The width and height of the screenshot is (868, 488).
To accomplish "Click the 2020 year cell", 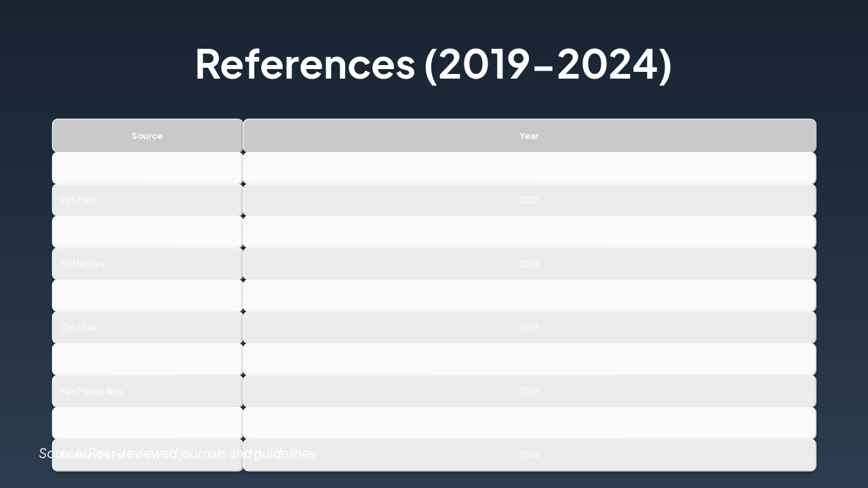I will pos(529,296).
